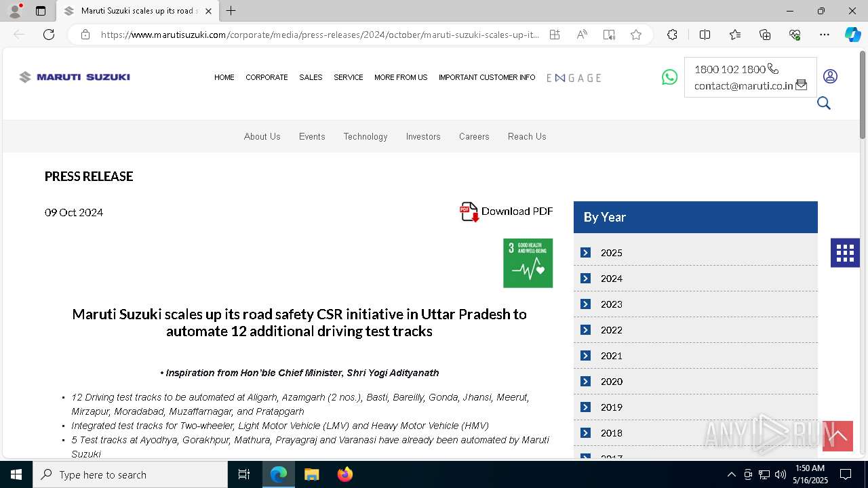Close the Maruti Suzuki tab
This screenshot has width=868, height=488.
point(208,11)
